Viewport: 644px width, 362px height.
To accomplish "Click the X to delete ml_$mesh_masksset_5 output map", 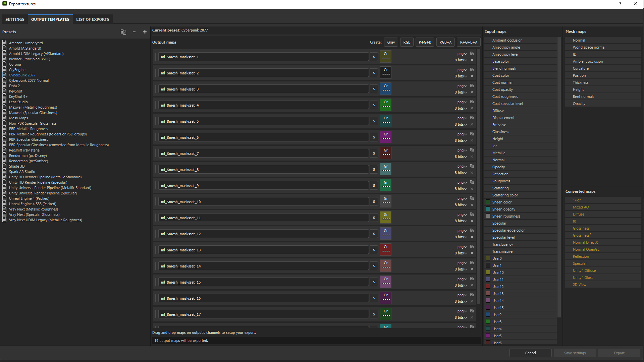I will pos(472,124).
